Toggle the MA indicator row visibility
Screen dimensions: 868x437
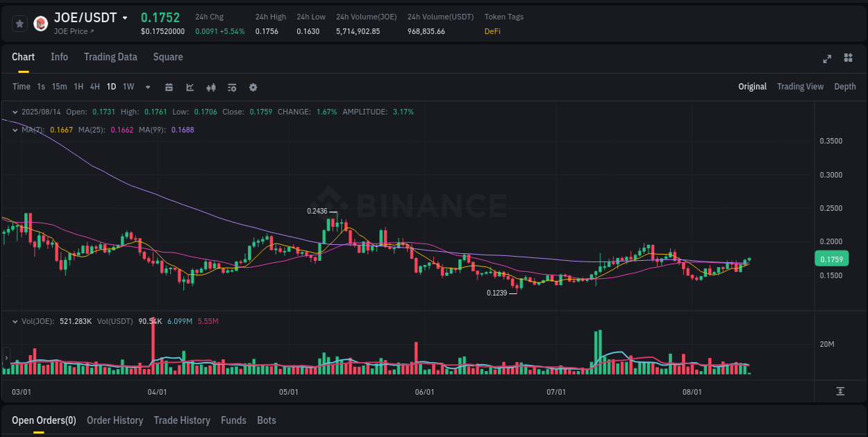coord(15,130)
